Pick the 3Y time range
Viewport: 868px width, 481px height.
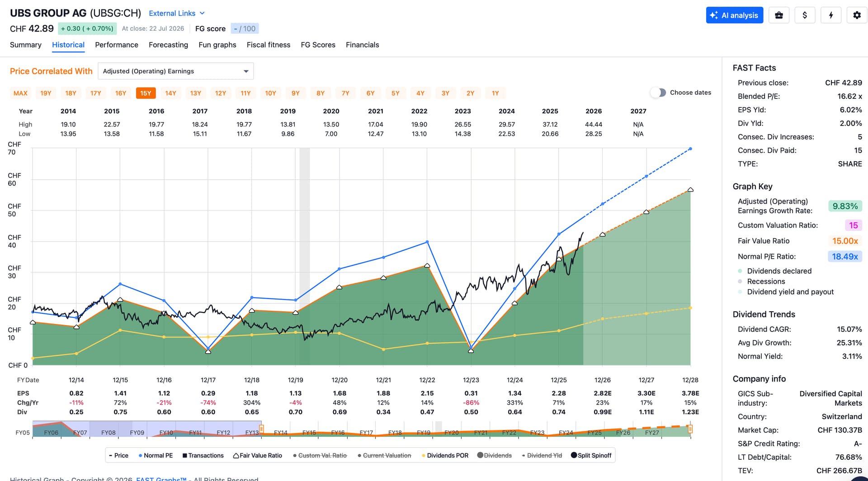pos(445,93)
